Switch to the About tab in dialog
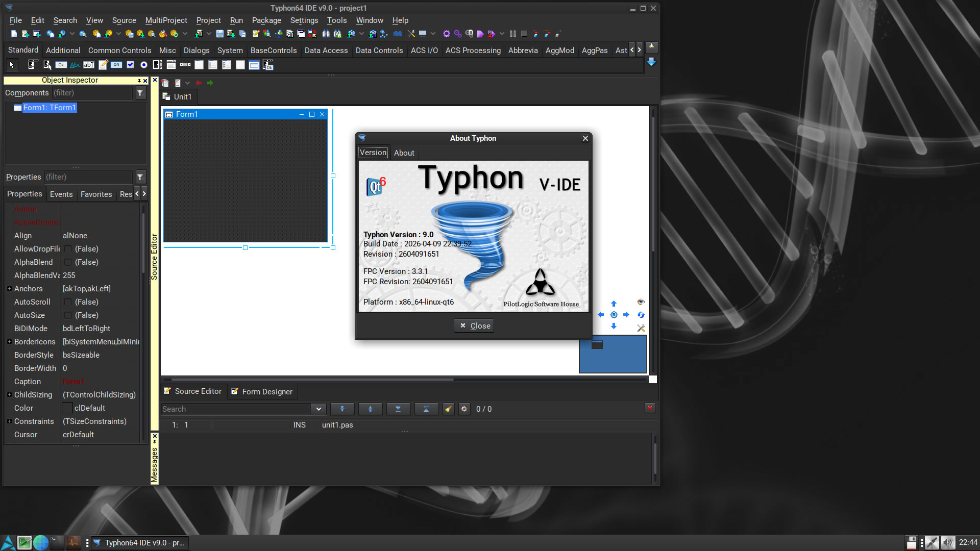980x551 pixels. click(404, 153)
